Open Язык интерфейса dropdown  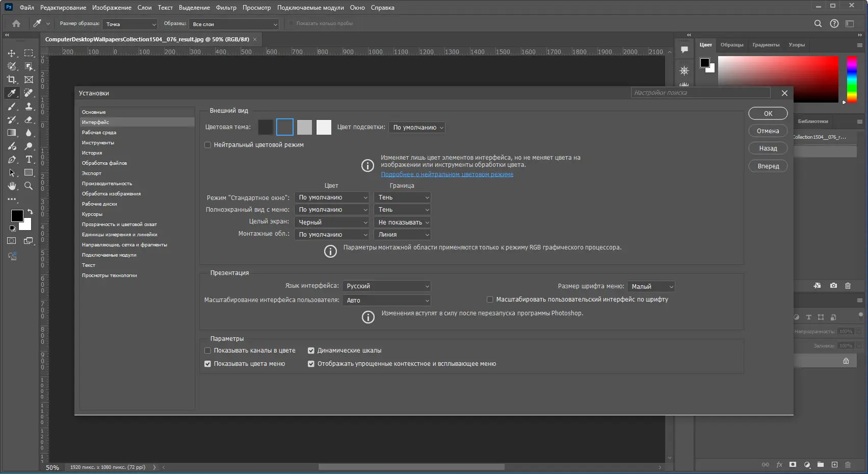pyautogui.click(x=386, y=286)
